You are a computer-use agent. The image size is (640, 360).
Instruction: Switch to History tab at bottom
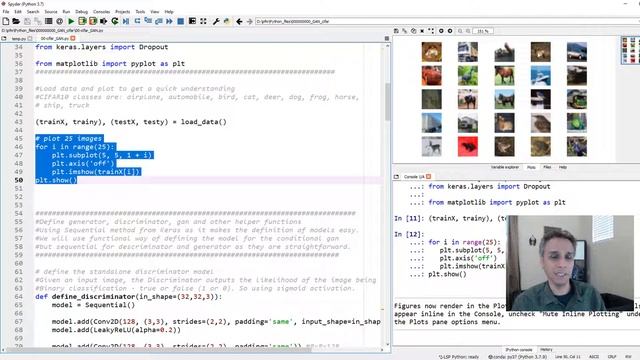pos(546,350)
